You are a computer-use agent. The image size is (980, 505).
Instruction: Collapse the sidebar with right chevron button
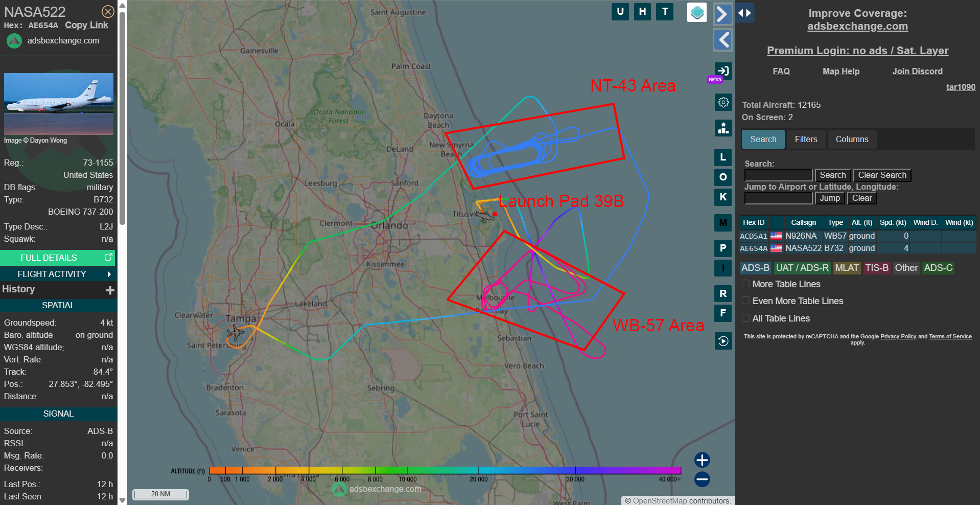(722, 14)
